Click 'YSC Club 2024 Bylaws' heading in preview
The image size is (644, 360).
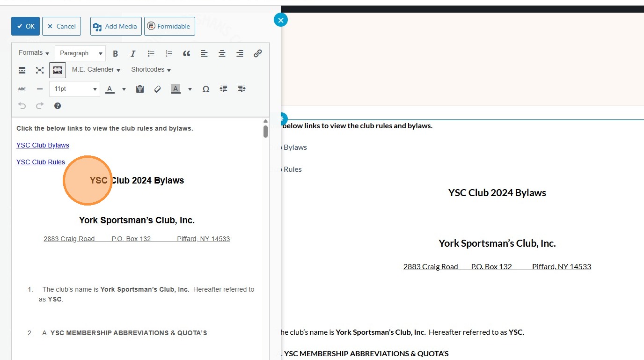point(497,193)
